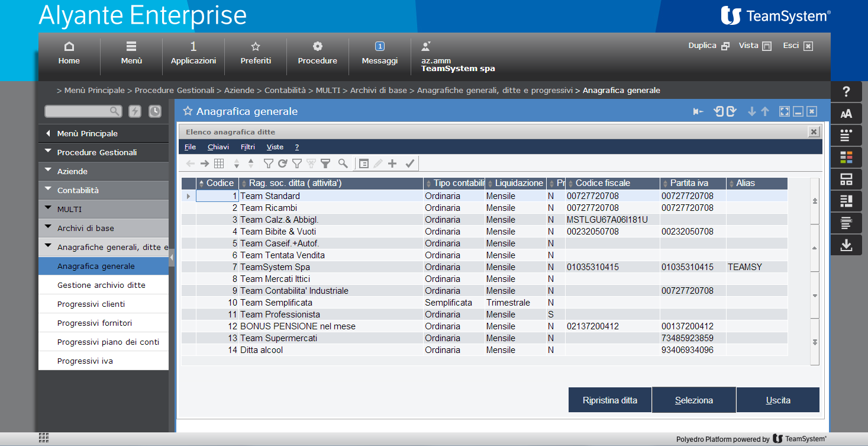Open Progressivi piano dei conti
868x446 pixels.
(104, 342)
